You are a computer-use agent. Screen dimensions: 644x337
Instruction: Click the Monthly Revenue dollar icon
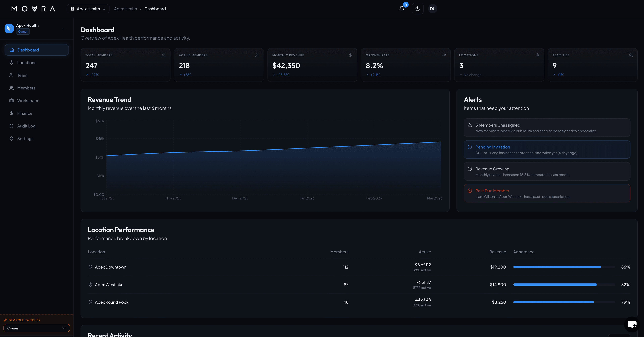pos(351,55)
